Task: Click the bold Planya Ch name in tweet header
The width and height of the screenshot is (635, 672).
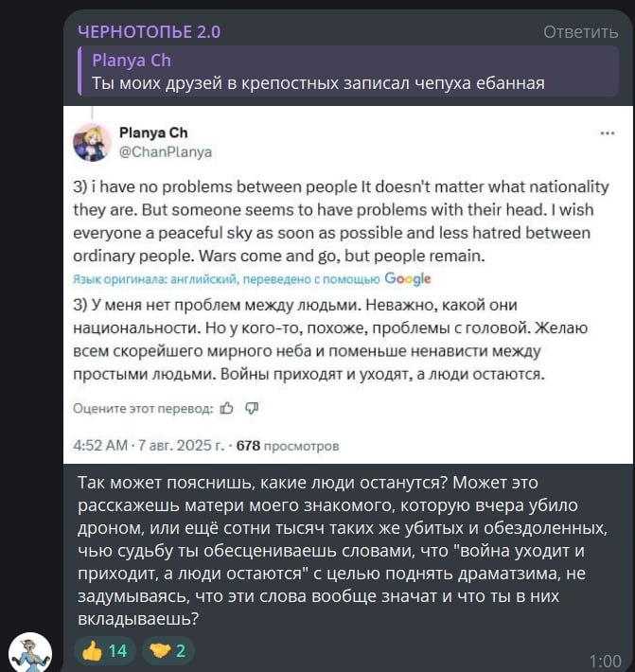Action: tap(153, 133)
